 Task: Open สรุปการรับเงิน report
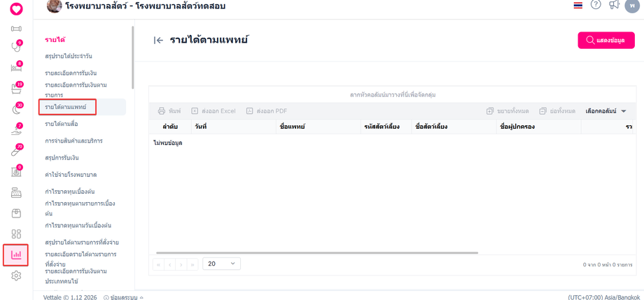tap(62, 157)
